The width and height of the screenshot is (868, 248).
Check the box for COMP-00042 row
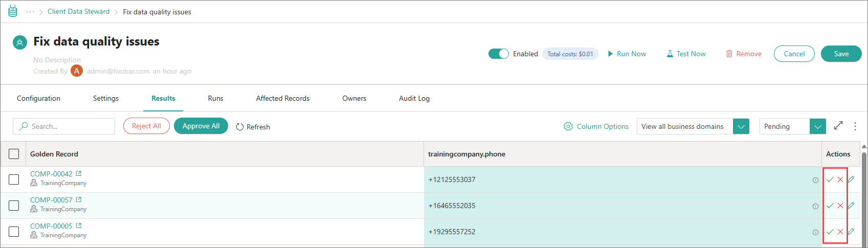click(x=14, y=179)
